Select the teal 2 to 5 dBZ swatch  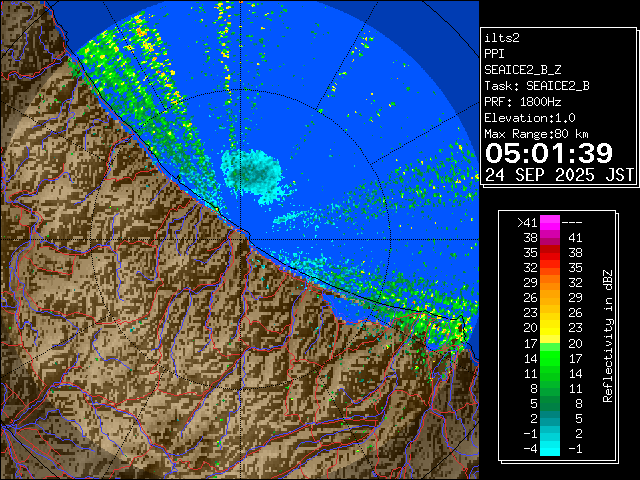tap(550, 417)
